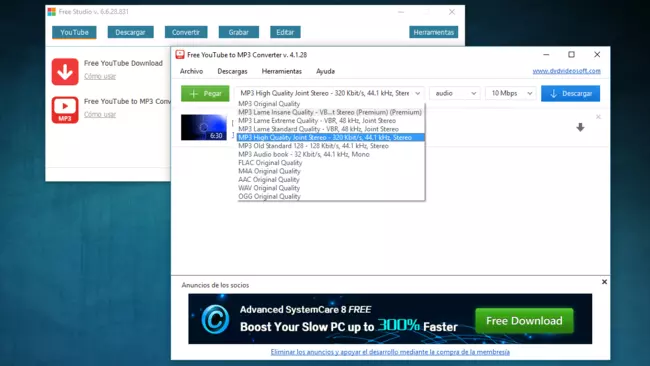
Task: Switch to the Convertir tab in Free Studio
Action: point(186,32)
